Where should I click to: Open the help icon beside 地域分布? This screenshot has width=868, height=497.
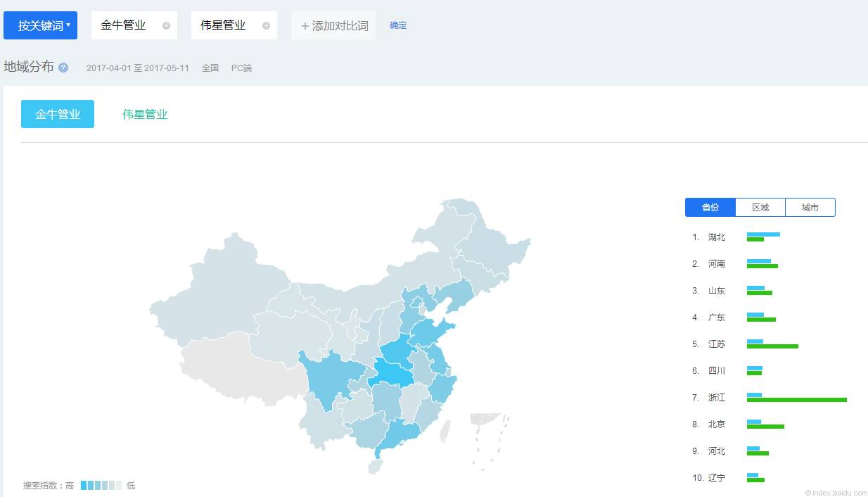pyautogui.click(x=63, y=68)
